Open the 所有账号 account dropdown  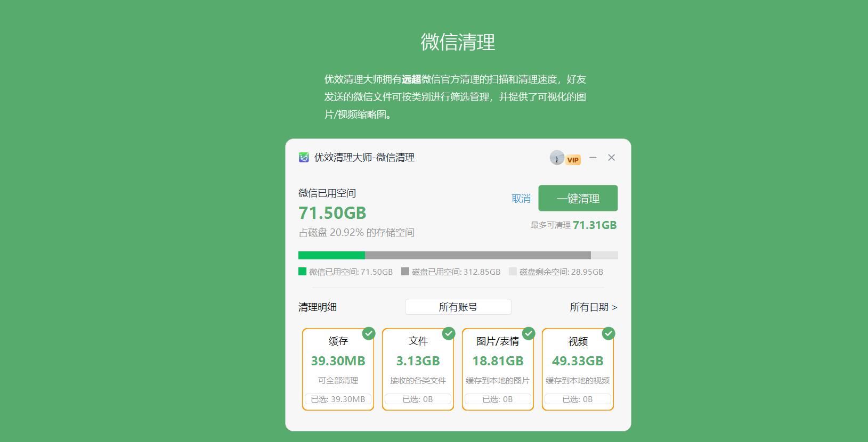click(x=458, y=307)
